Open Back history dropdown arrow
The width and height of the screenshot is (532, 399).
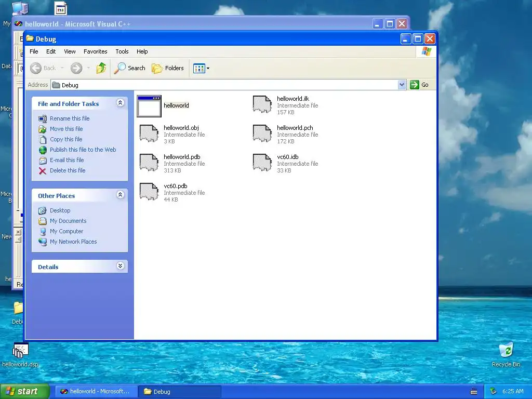[x=62, y=68]
